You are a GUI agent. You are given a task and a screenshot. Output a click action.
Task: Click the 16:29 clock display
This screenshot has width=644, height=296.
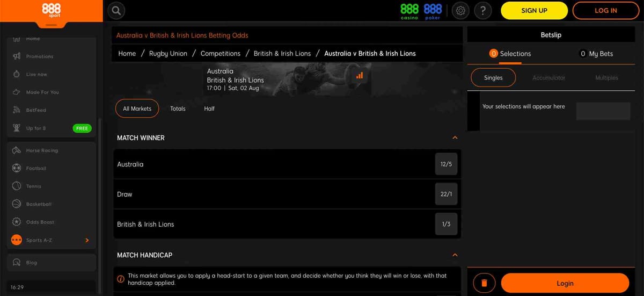coord(17,287)
